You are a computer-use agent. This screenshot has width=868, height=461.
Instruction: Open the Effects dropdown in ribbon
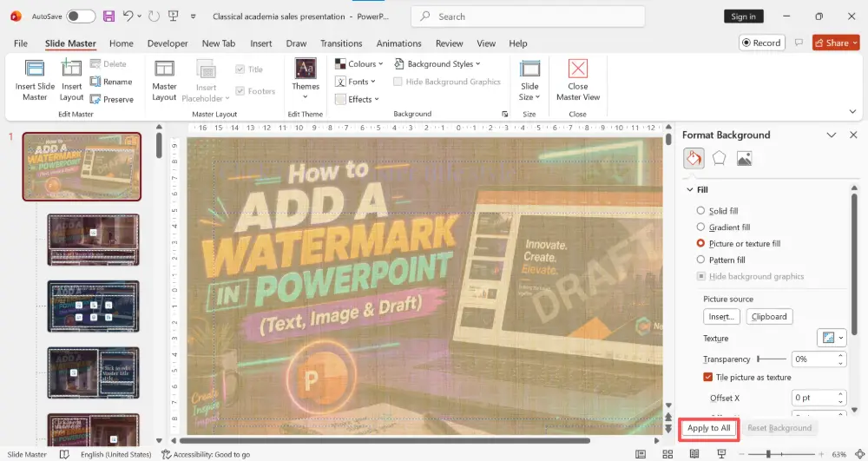357,99
